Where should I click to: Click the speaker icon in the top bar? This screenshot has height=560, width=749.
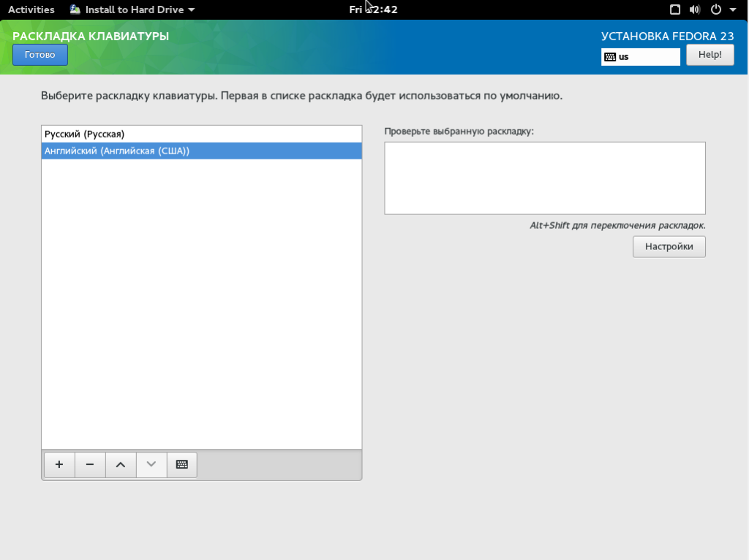click(694, 10)
